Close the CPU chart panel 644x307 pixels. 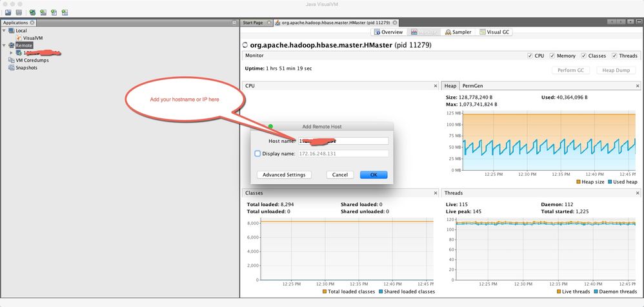coord(436,86)
